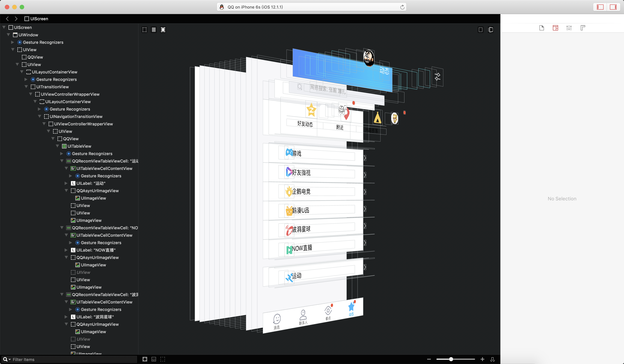
Task: Select the profile avatar in canvas header
Action: (369, 58)
